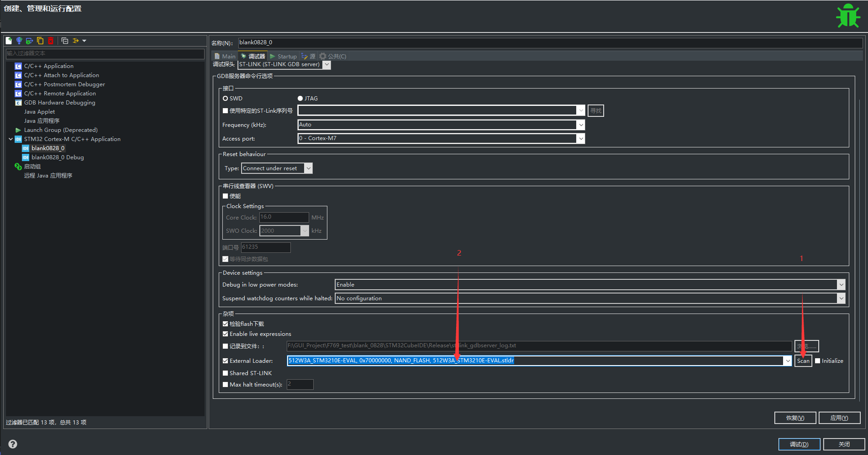Viewport: 868px width, 455px height.
Task: Switch to the Main tab
Action: pos(225,56)
